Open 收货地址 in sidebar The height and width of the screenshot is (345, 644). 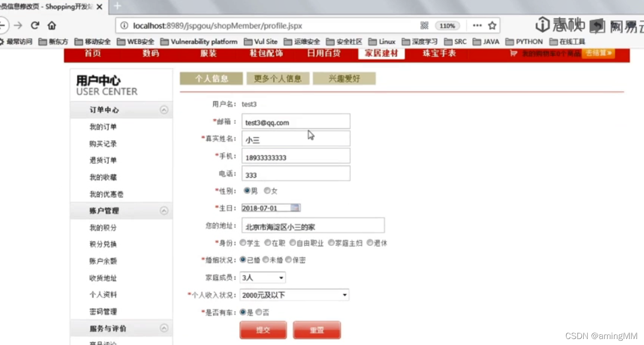[x=103, y=278]
